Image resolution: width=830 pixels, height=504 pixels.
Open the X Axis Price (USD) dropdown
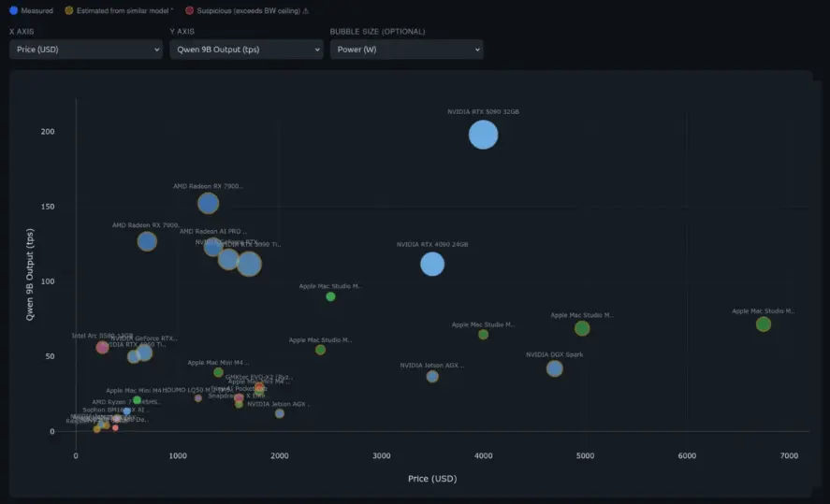(85, 49)
